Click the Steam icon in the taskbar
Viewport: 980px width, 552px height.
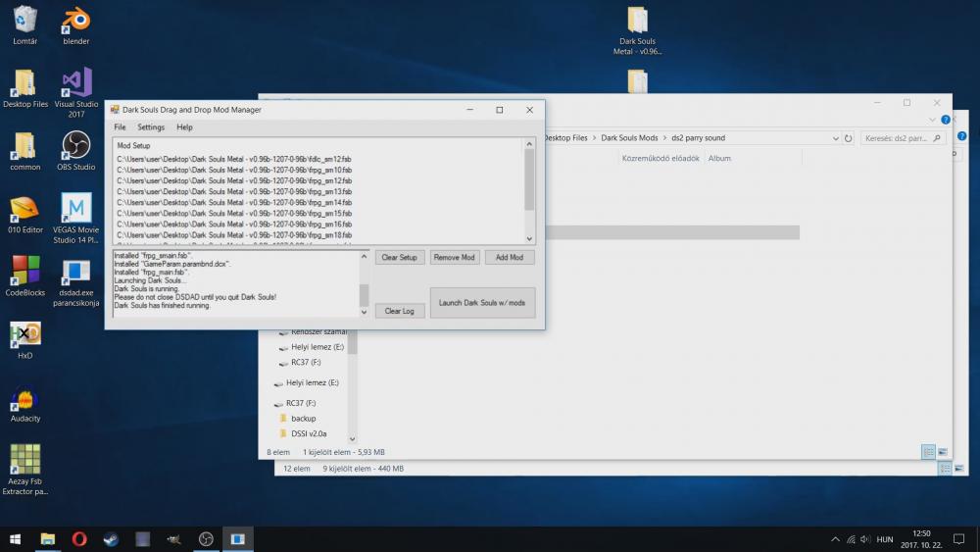click(111, 538)
